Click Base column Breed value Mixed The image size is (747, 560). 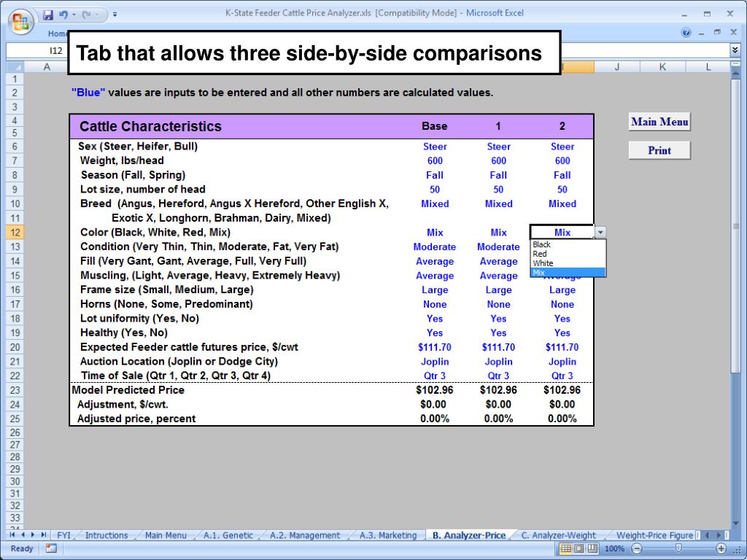click(x=435, y=204)
